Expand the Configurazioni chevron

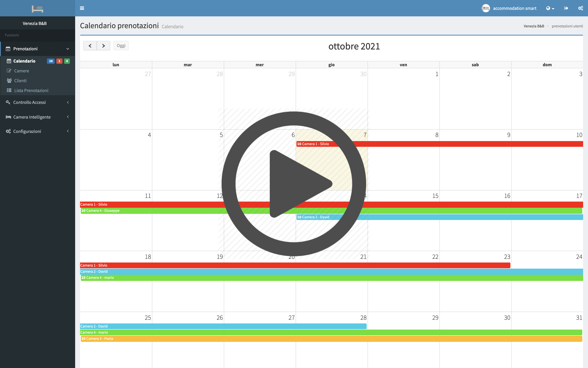click(x=68, y=131)
